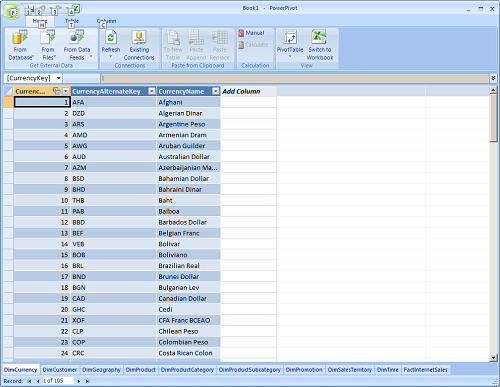Open the Refresh dropdown arrow
The height and width of the screenshot is (387, 500).
point(111,56)
